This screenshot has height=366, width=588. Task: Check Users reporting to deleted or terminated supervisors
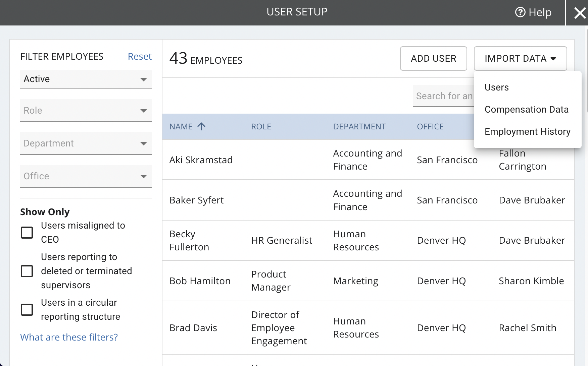[27, 271]
